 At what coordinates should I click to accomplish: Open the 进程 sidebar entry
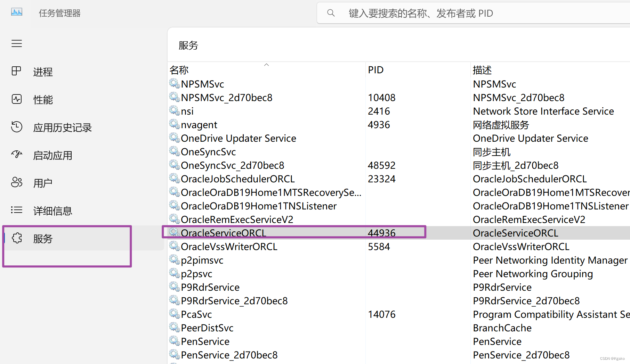43,72
